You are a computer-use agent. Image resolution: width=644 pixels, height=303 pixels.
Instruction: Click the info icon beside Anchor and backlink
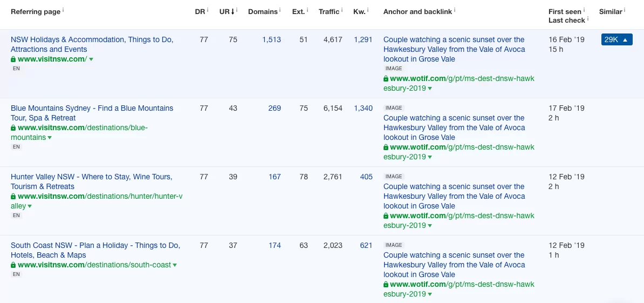tap(455, 10)
